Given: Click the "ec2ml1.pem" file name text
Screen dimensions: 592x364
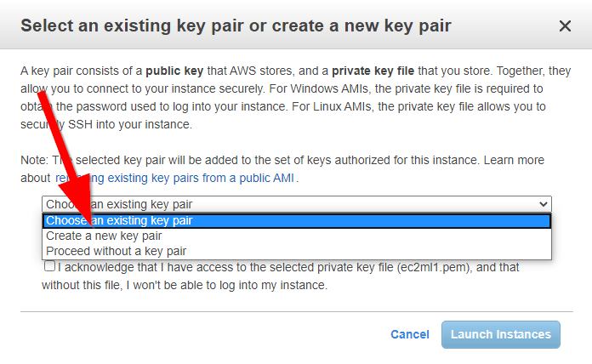Looking at the screenshot, I should pos(429,267).
